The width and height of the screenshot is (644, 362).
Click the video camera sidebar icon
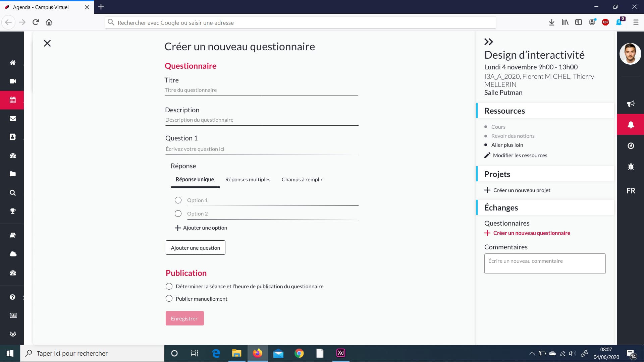(x=13, y=81)
